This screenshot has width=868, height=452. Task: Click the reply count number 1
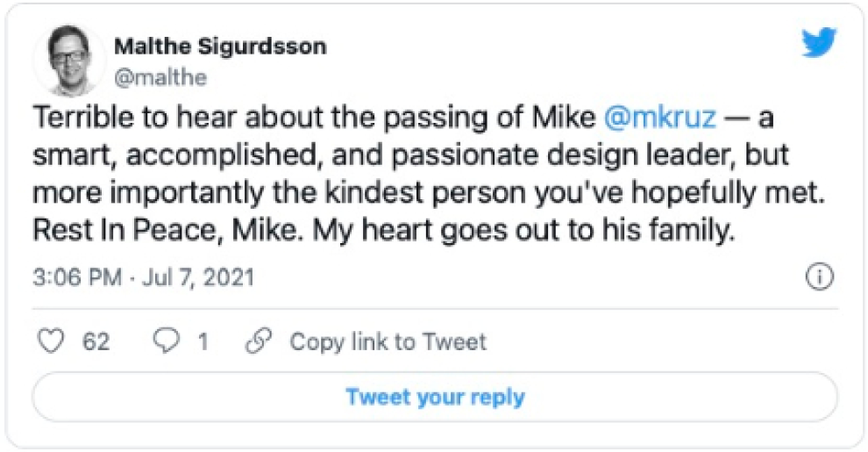click(x=203, y=341)
